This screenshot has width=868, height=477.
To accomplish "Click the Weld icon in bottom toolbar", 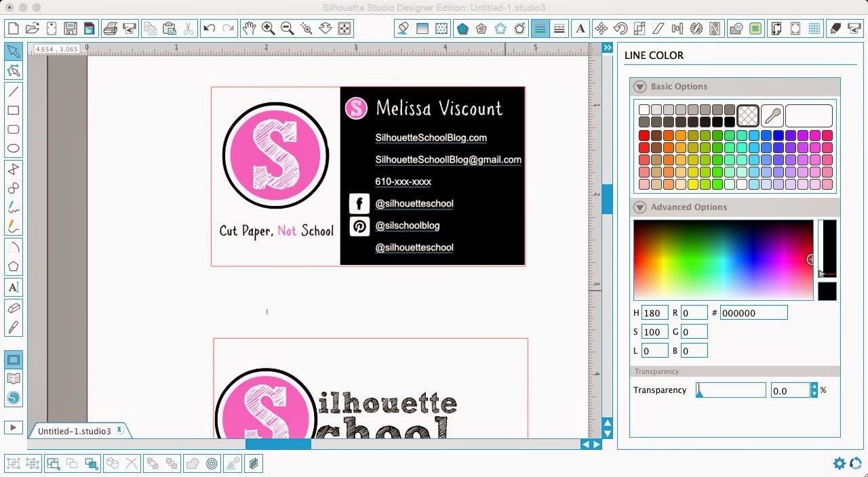I will point(193,463).
